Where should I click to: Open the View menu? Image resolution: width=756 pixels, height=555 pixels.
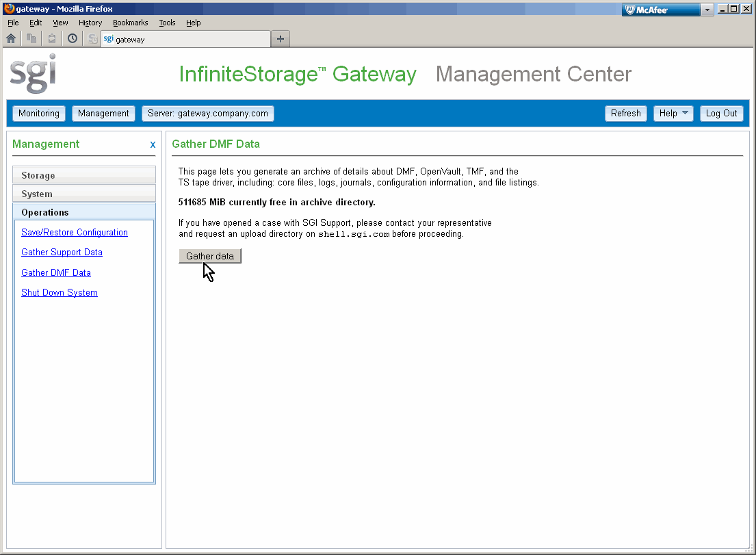click(x=60, y=23)
